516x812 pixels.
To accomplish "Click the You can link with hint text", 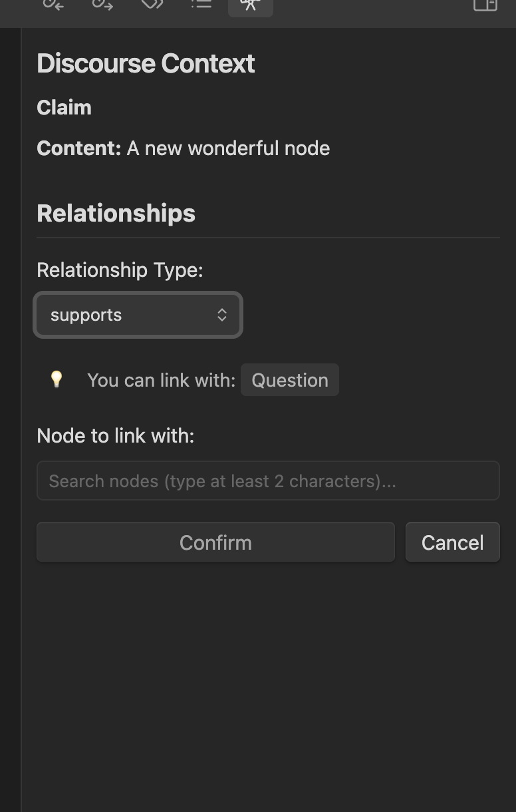I will pos(162,380).
